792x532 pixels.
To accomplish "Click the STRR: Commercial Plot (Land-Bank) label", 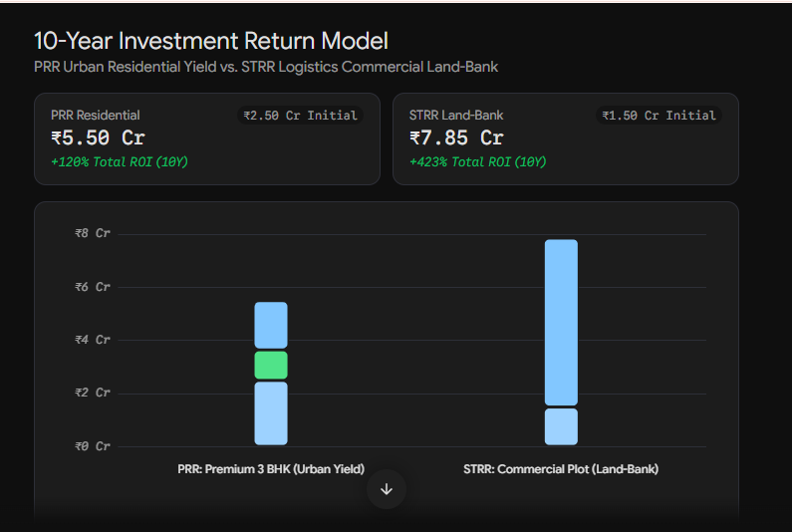I will coord(561,469).
